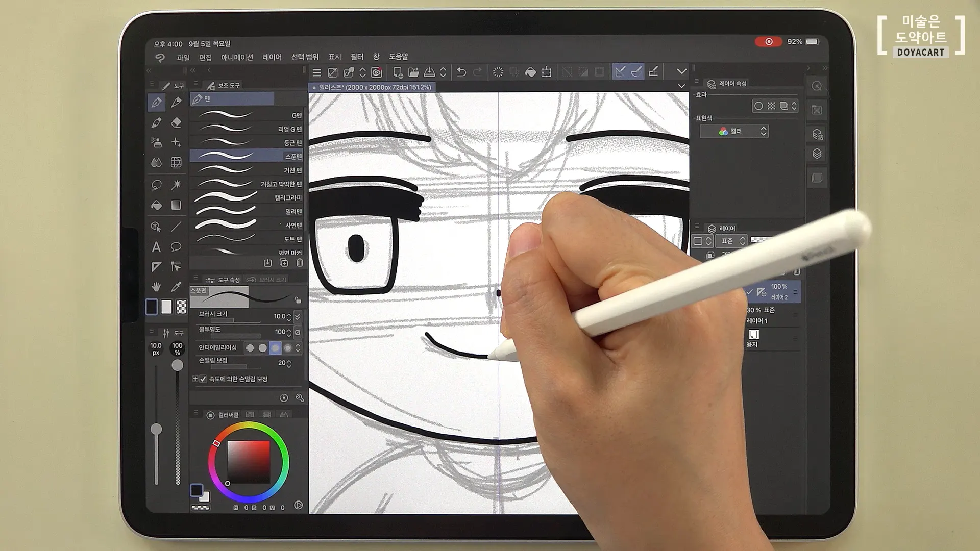Choose the 리얼 G 펜 sub tool

point(247,129)
